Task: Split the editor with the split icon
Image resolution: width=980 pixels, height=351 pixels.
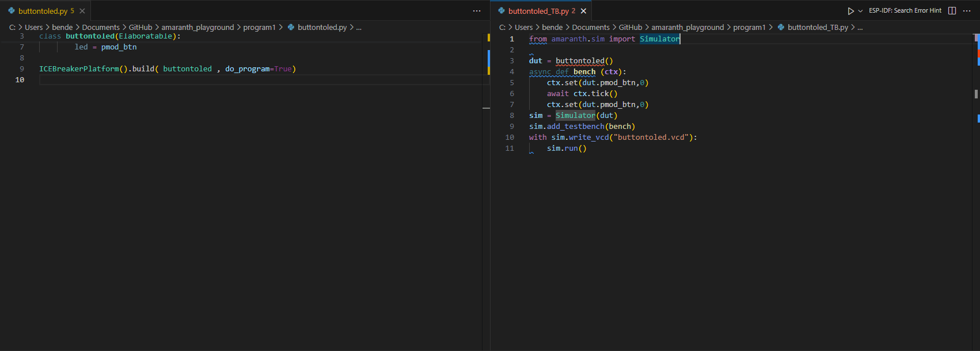Action: pos(952,11)
